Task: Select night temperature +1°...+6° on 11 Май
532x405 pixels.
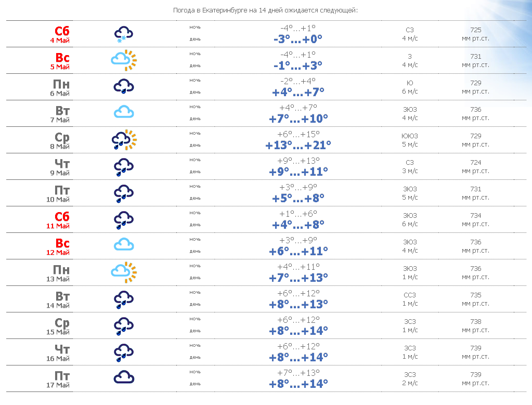Action: [298, 214]
